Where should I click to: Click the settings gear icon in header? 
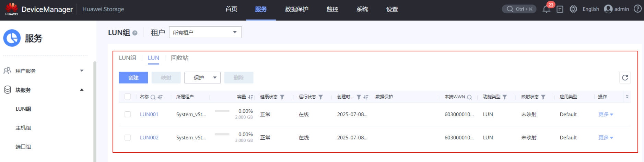coord(573,9)
